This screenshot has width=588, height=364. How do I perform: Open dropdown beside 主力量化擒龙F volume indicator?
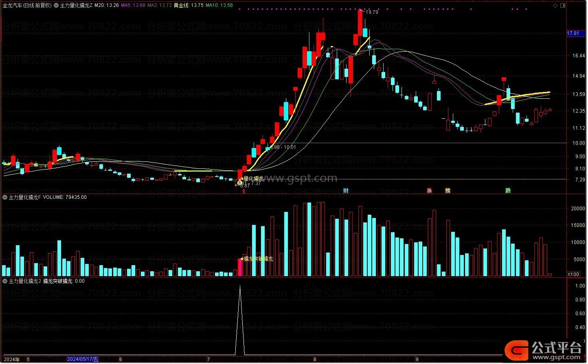point(5,197)
